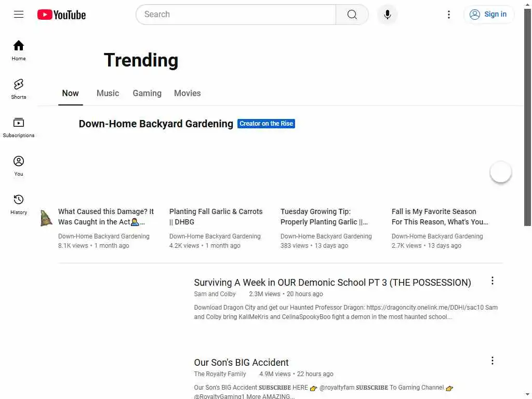
Task: Open the top-bar settings kebab menu
Action: pyautogui.click(x=449, y=15)
